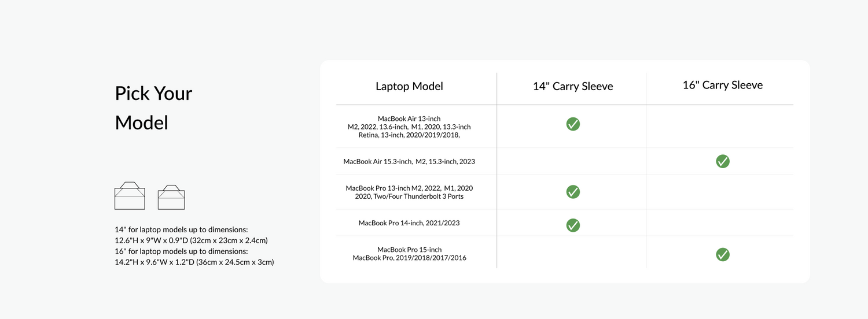Viewport: 868px width, 319px height.
Task: Click the 12.6"H x 9"W dimensions text
Action: pos(191,240)
